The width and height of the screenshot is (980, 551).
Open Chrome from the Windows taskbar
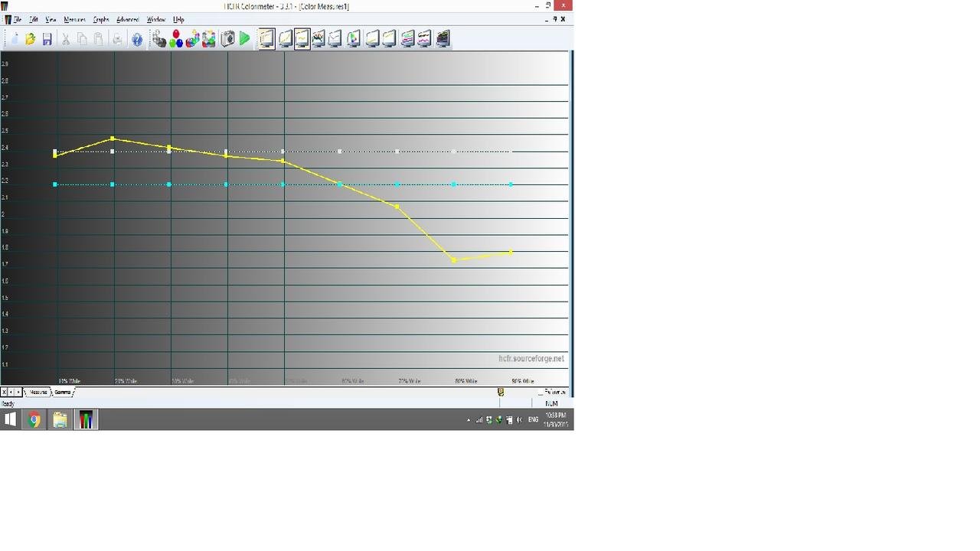click(34, 419)
